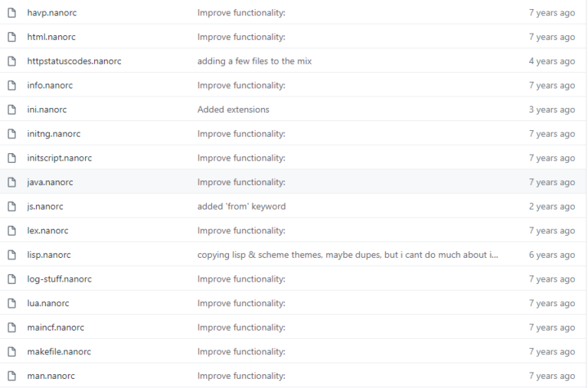View the "added 'from' keyword" commit
The height and width of the screenshot is (388, 588).
coord(241,207)
